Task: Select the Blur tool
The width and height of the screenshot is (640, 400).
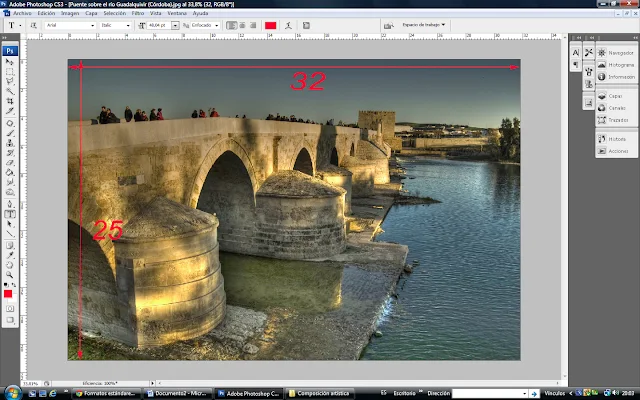Action: coord(10,182)
